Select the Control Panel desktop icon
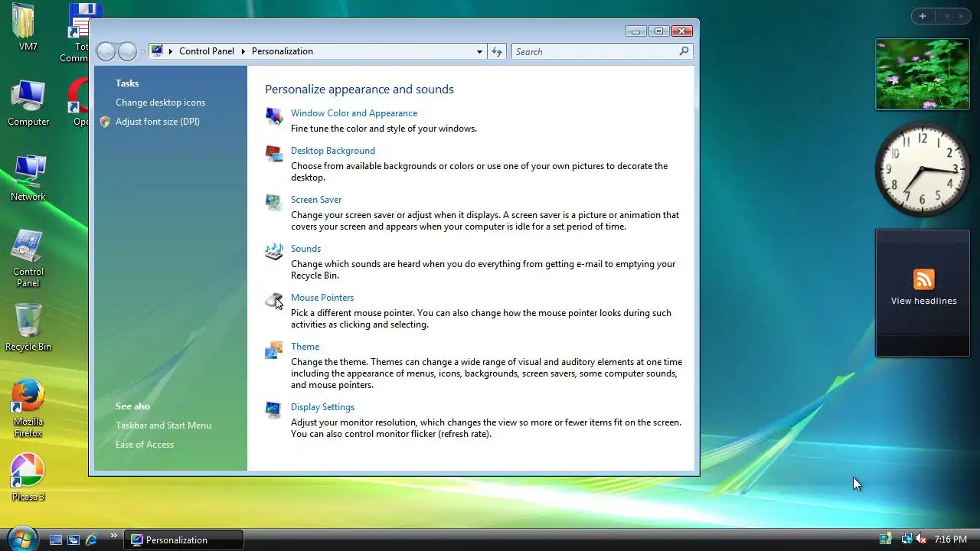 [x=28, y=258]
